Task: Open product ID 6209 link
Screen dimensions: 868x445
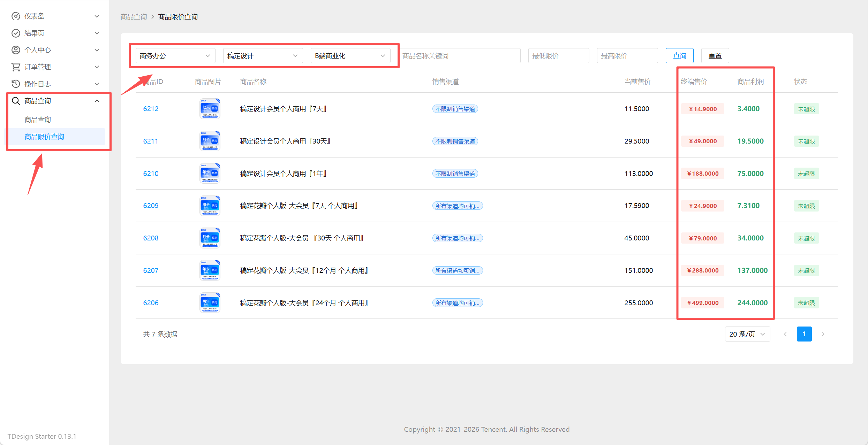Action: (151, 206)
